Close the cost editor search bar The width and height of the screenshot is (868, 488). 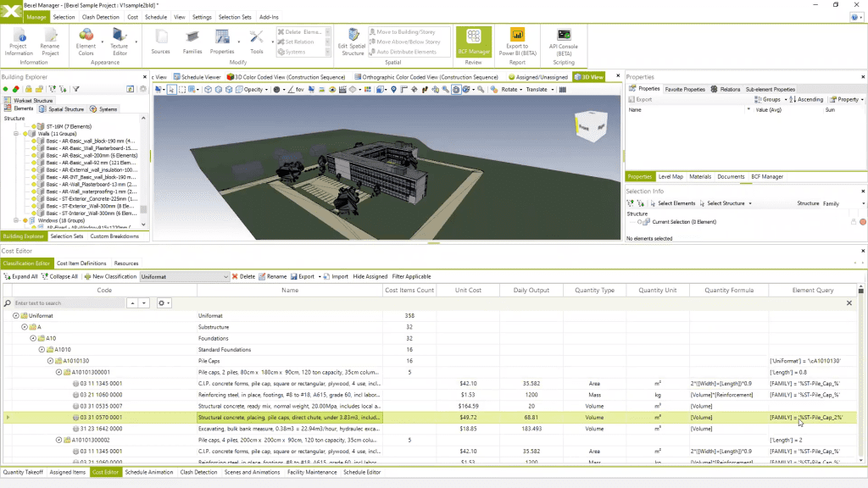849,303
